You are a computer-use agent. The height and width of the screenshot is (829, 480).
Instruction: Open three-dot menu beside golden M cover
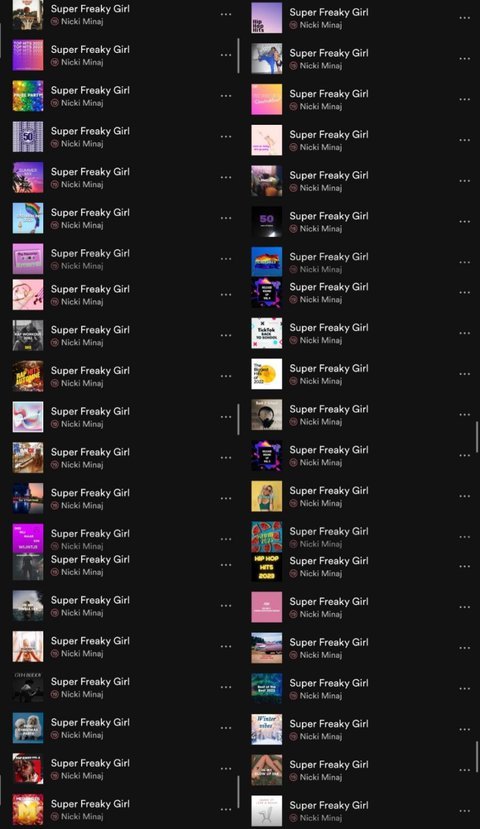tap(226, 809)
